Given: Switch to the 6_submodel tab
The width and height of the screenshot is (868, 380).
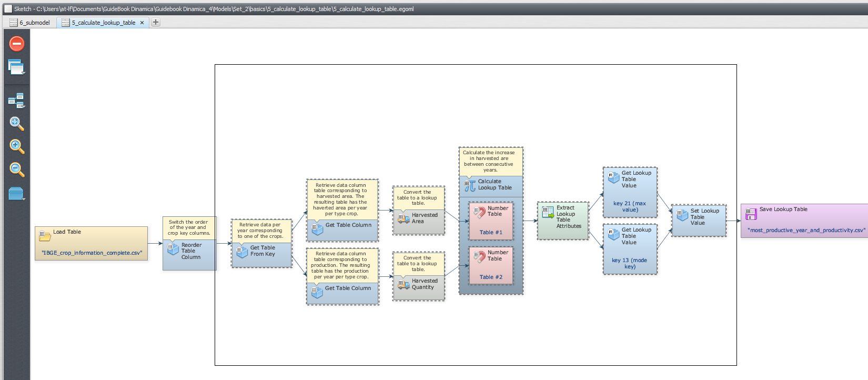Looking at the screenshot, I should click(30, 23).
